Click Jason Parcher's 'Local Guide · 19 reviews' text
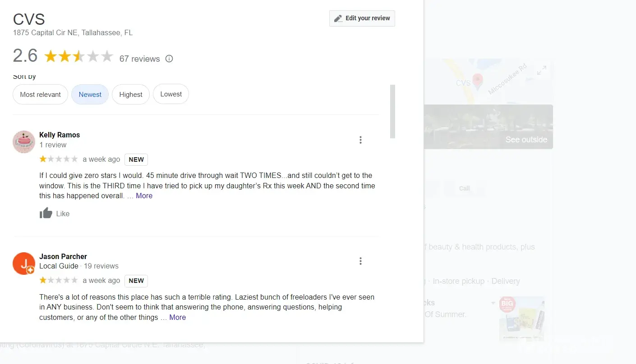The image size is (636, 364). coord(79,266)
